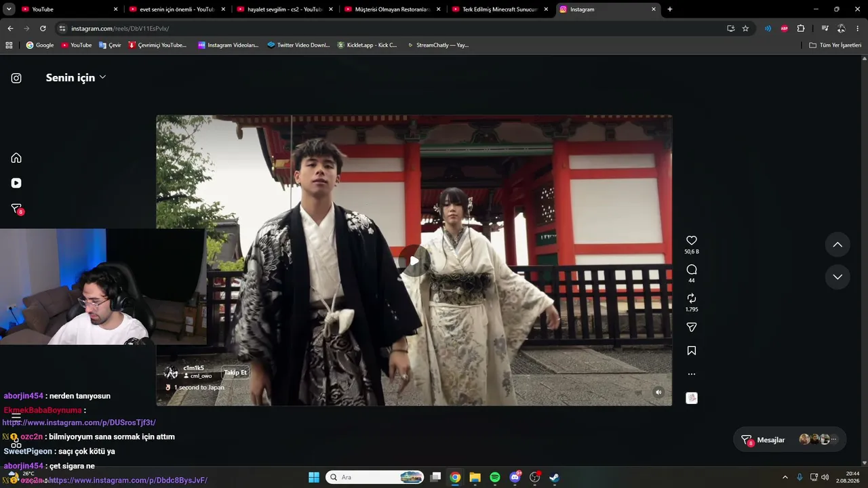868x488 pixels.
Task: Open the Apps grid in bookmarks bar
Action: pyautogui.click(x=9, y=45)
